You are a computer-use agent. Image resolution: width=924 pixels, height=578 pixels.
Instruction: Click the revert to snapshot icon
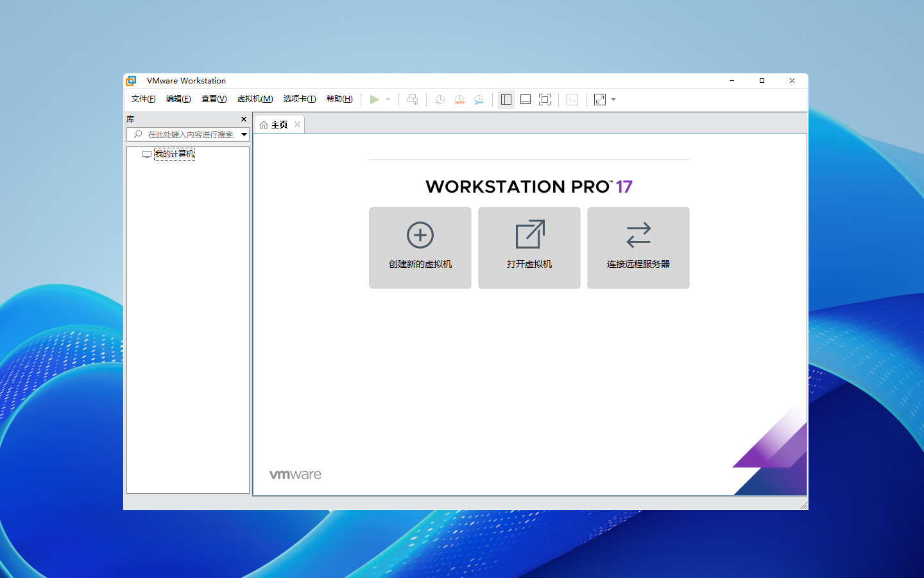pyautogui.click(x=459, y=100)
